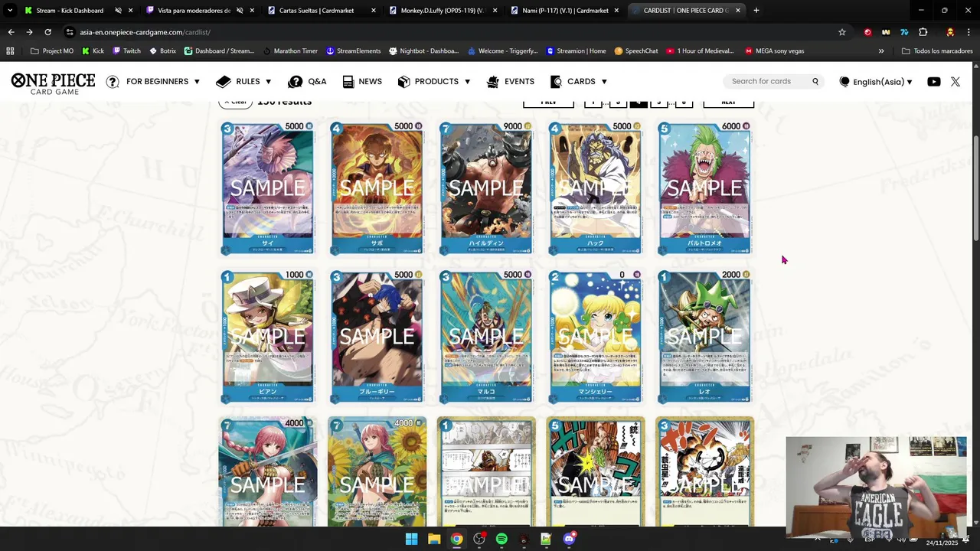
Task: Open the NEWS menu item
Action: pos(362,81)
